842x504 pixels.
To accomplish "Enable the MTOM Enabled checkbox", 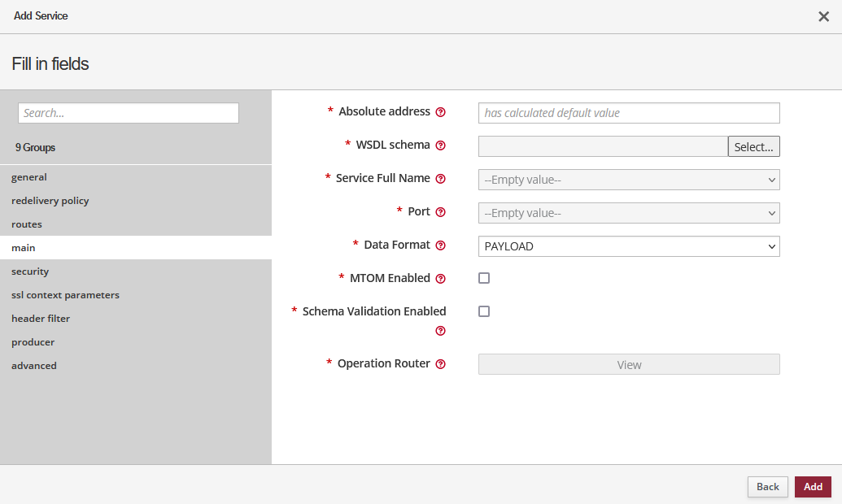I will pos(484,278).
